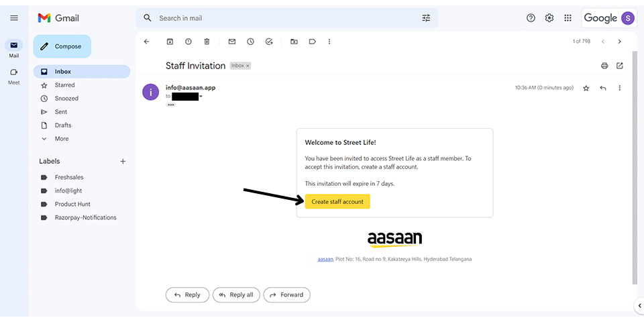Go to the newer email arrow
644x322 pixels.
603,42
